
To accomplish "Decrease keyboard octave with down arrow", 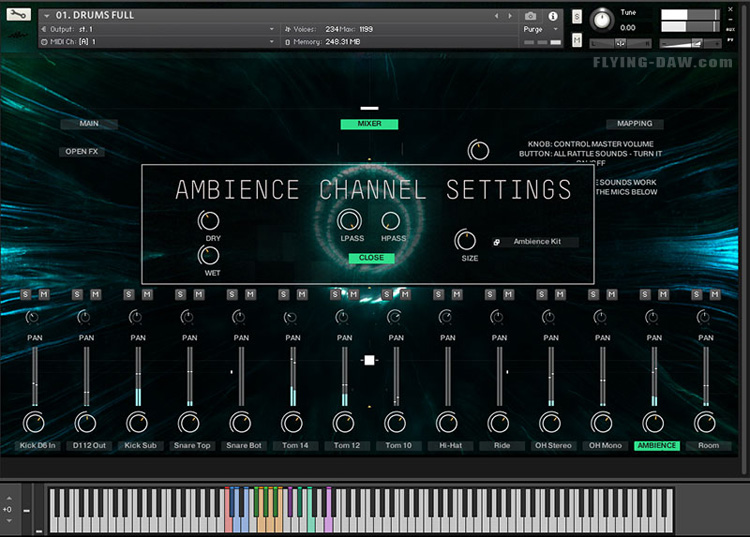I will click(9, 521).
